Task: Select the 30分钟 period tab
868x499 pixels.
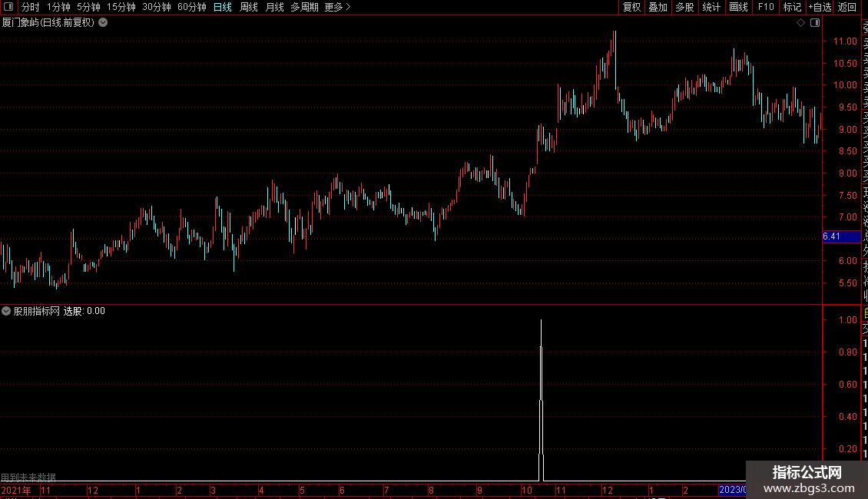Action: pos(156,7)
